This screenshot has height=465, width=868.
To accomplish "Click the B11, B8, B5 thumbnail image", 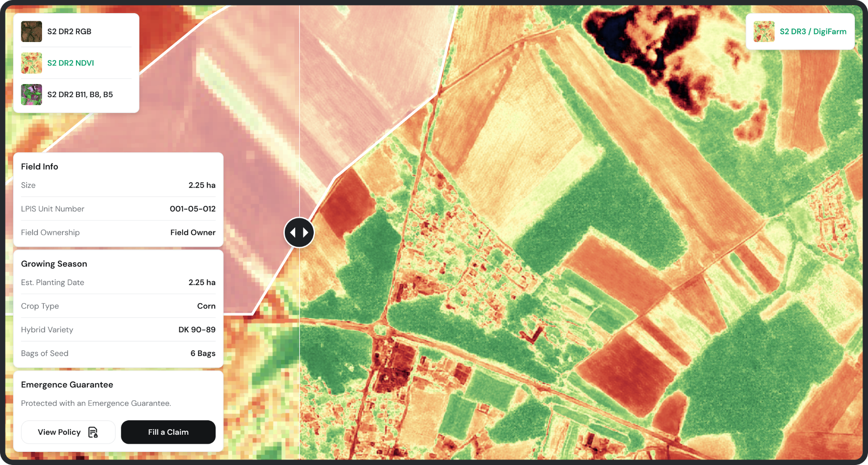I will (32, 94).
